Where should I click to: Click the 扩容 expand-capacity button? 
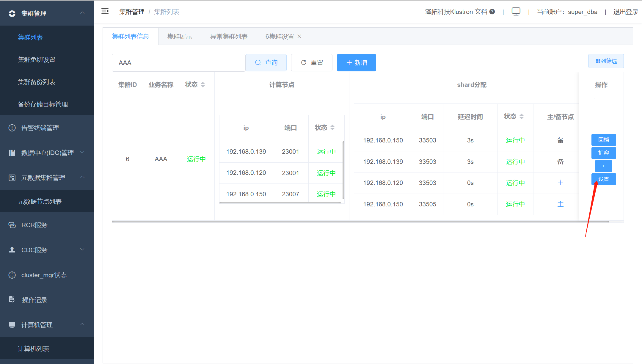pyautogui.click(x=604, y=153)
